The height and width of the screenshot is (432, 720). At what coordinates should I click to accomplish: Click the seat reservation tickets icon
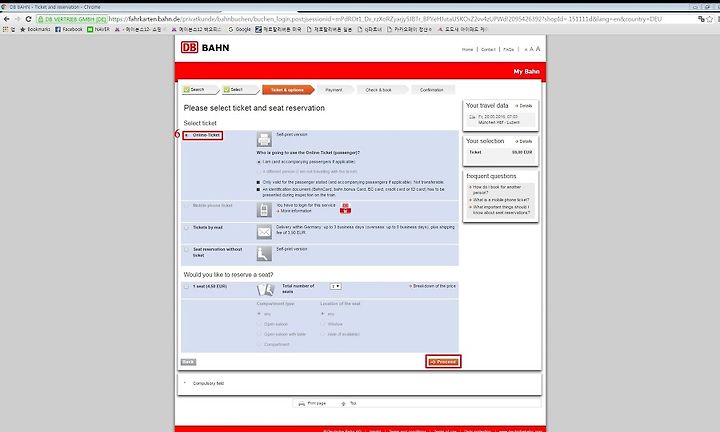[265, 289]
